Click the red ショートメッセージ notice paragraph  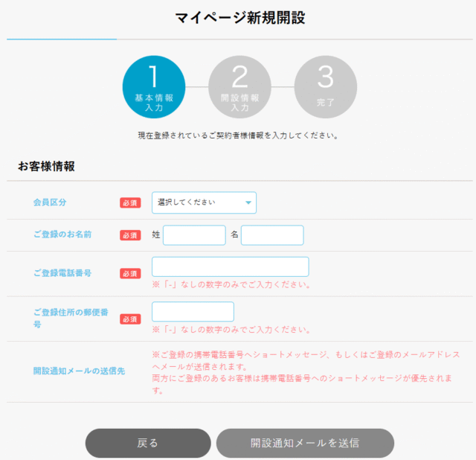(306, 372)
